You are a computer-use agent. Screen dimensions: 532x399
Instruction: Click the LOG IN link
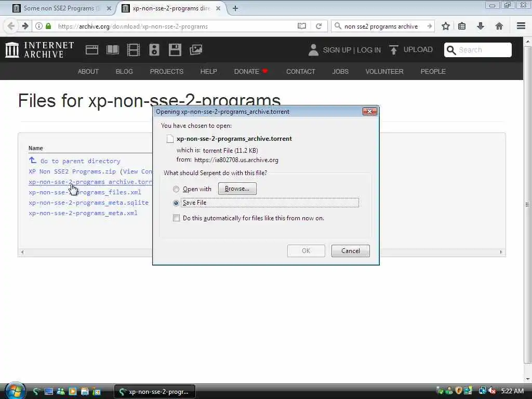tap(369, 50)
